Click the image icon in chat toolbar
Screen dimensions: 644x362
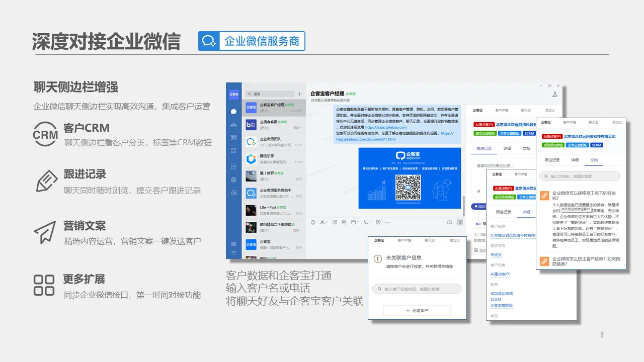pyautogui.click(x=335, y=222)
